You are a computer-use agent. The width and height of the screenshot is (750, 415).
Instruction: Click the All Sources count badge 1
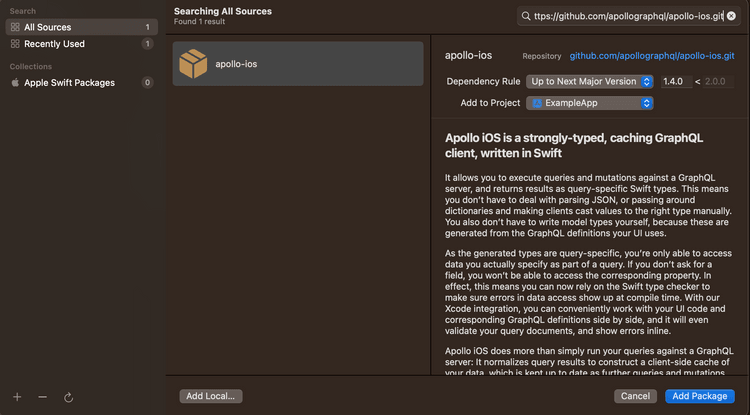coord(147,27)
